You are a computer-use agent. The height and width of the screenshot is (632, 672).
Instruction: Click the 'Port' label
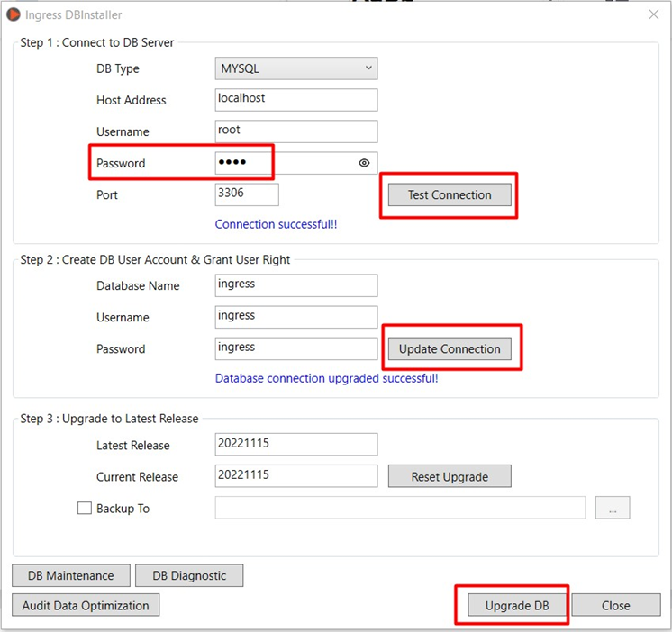106,194
